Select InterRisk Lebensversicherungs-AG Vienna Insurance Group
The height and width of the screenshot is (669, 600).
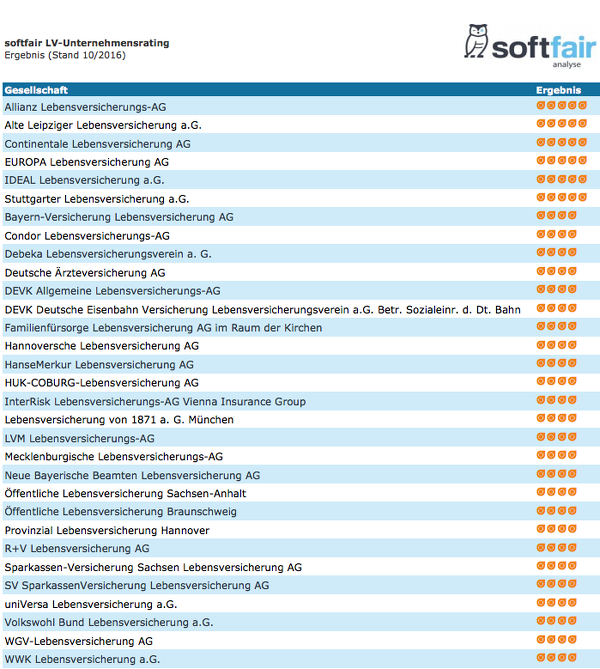click(x=155, y=402)
